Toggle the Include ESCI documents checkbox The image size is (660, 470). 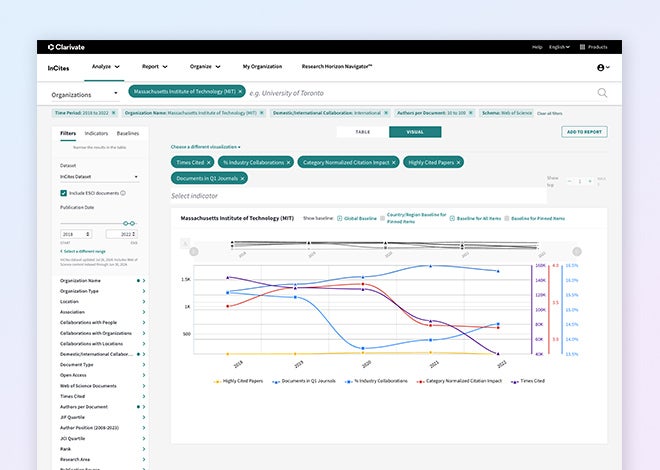(x=64, y=192)
